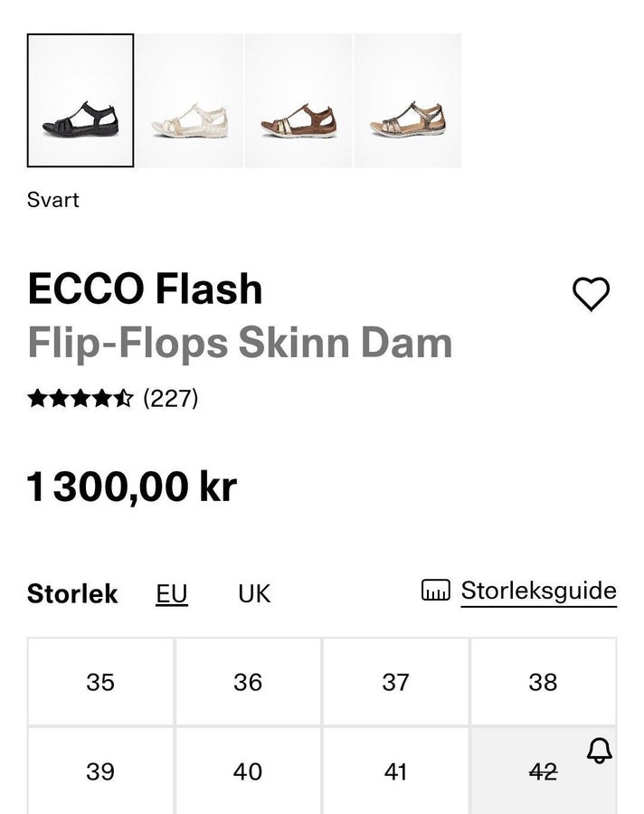Switch size system to EU

coord(172,594)
